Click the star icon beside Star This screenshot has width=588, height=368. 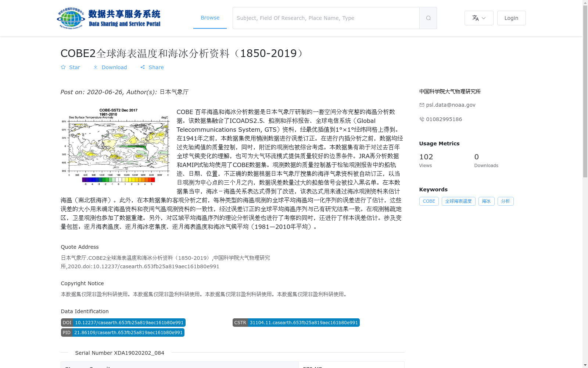click(x=63, y=67)
